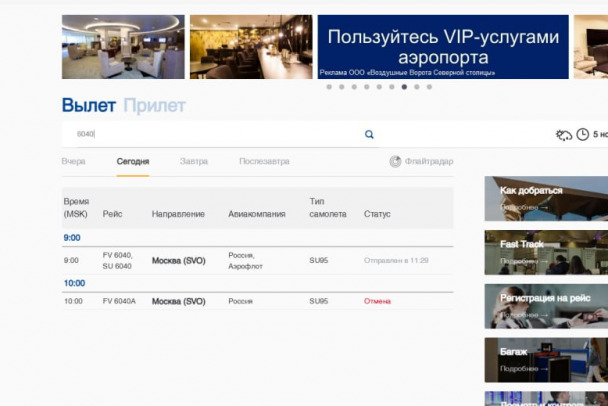Click the search magnifier icon
The width and height of the screenshot is (608, 406).
pos(369,135)
